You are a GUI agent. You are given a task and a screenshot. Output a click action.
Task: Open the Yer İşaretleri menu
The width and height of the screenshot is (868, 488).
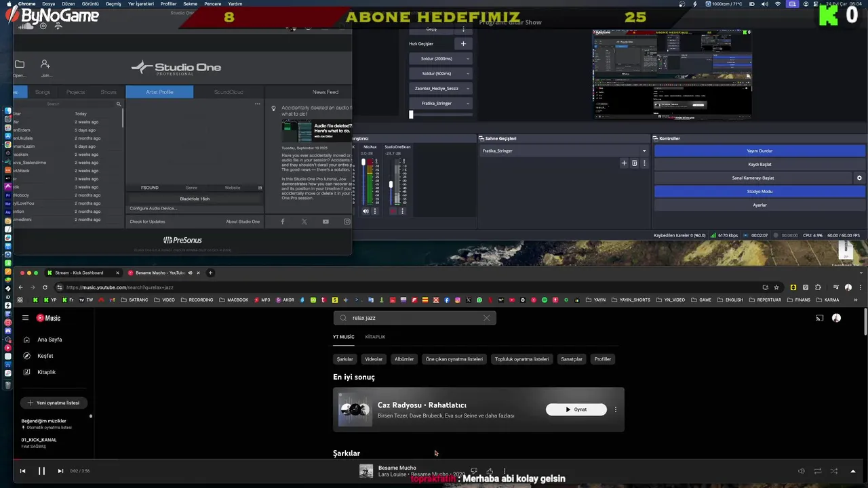pyautogui.click(x=141, y=3)
